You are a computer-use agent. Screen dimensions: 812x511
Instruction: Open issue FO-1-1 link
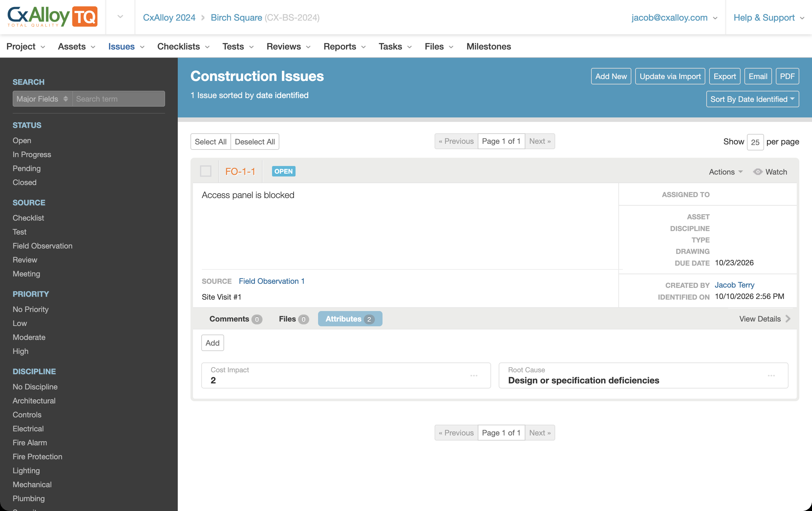[x=240, y=172]
